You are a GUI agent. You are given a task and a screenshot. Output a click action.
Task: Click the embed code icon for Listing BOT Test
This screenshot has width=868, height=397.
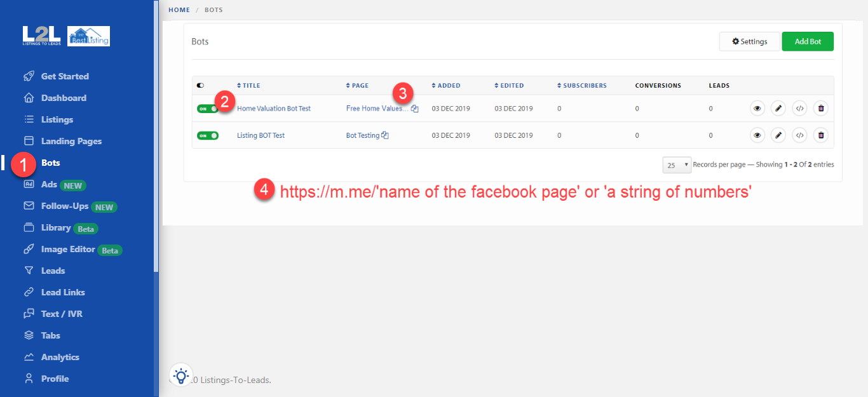click(799, 135)
